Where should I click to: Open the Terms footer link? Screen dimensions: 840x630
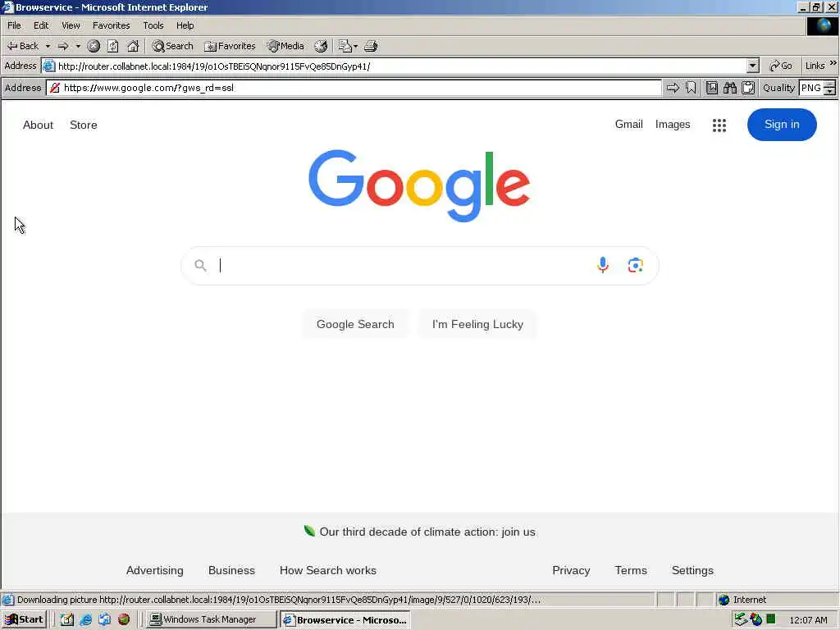[x=631, y=571]
